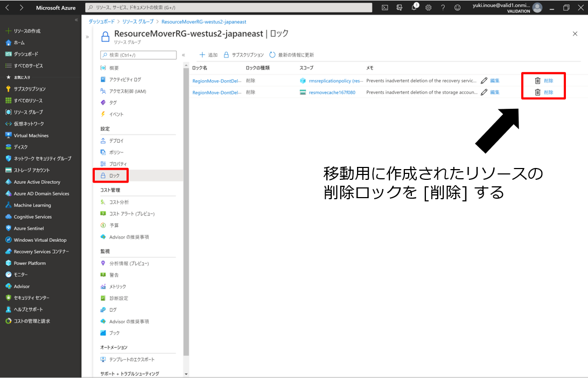Collapse the resource menu pane

[184, 55]
